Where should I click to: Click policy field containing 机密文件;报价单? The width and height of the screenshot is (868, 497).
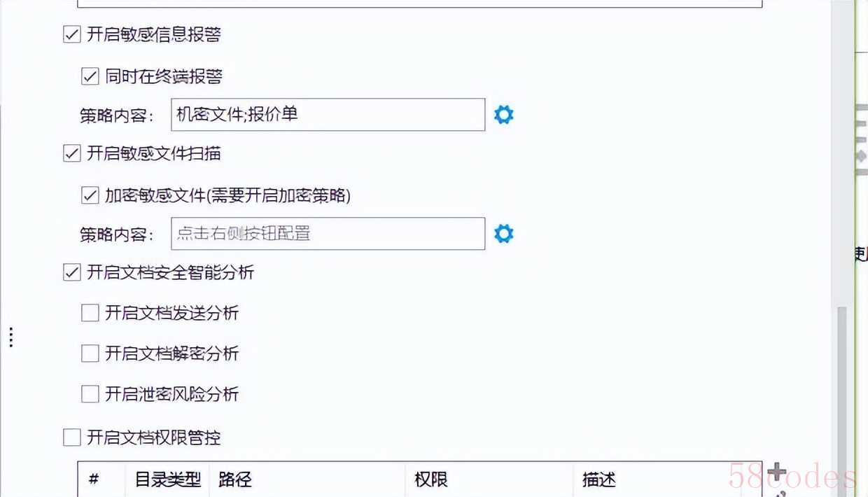click(x=328, y=115)
